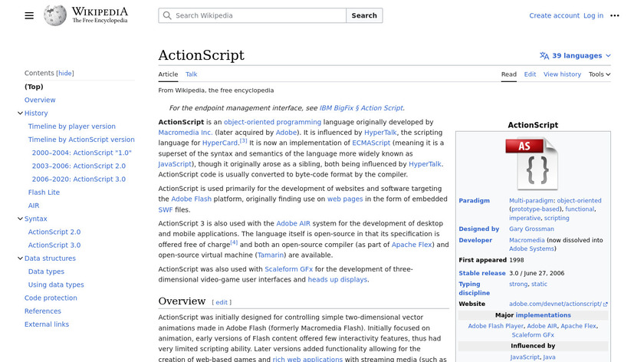Viewport: 644px width, 362px height.
Task: Click the ActionScript AS file icon image
Action: click(x=531, y=163)
